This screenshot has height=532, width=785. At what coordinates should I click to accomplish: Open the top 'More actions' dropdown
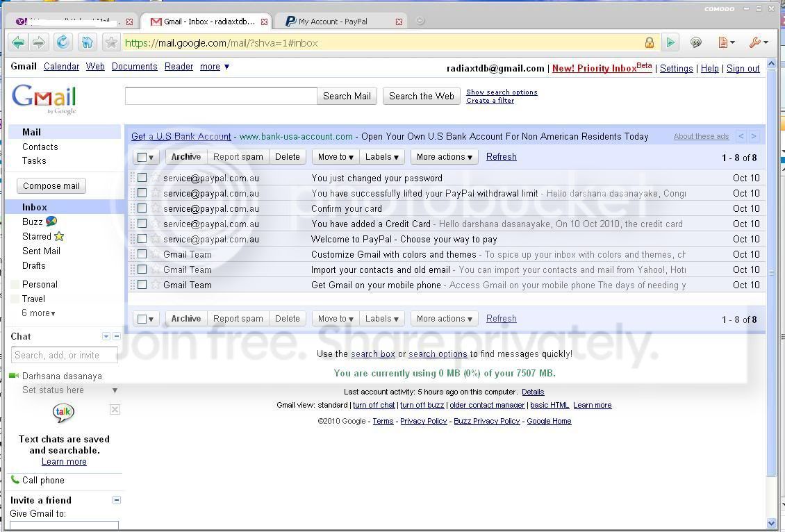[444, 157]
